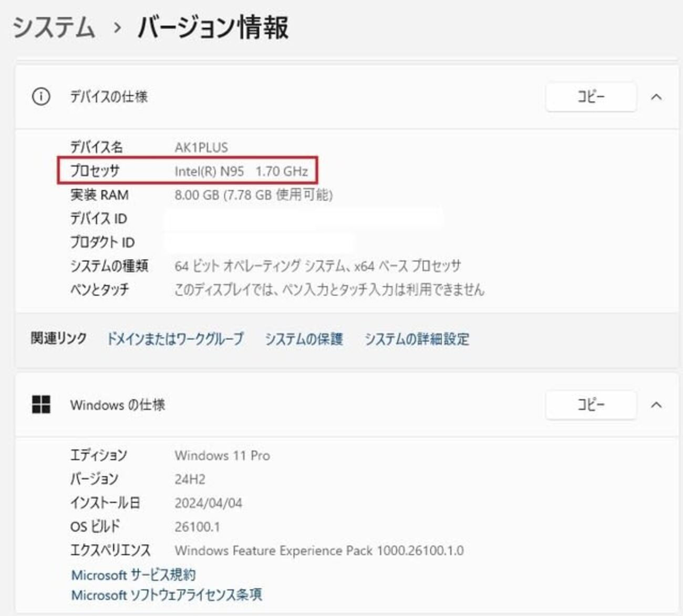Click the 関連リンク label
683x616 pixels.
[x=59, y=338]
